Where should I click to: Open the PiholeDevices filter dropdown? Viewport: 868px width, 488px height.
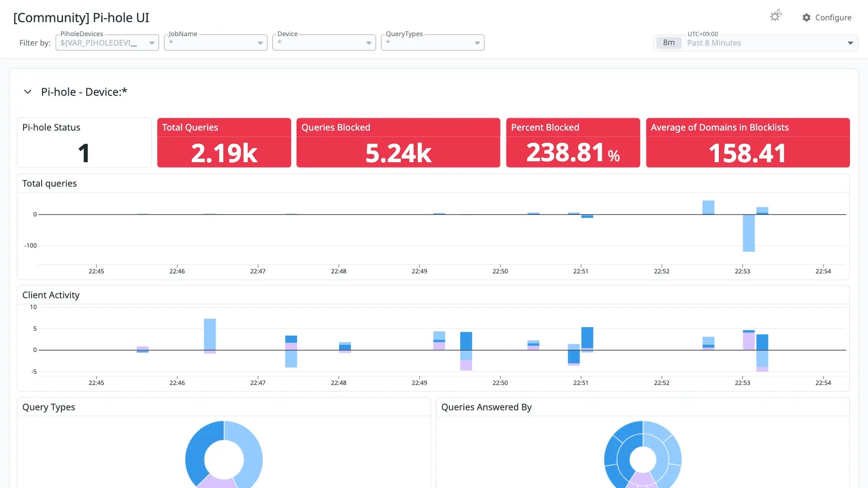click(107, 42)
